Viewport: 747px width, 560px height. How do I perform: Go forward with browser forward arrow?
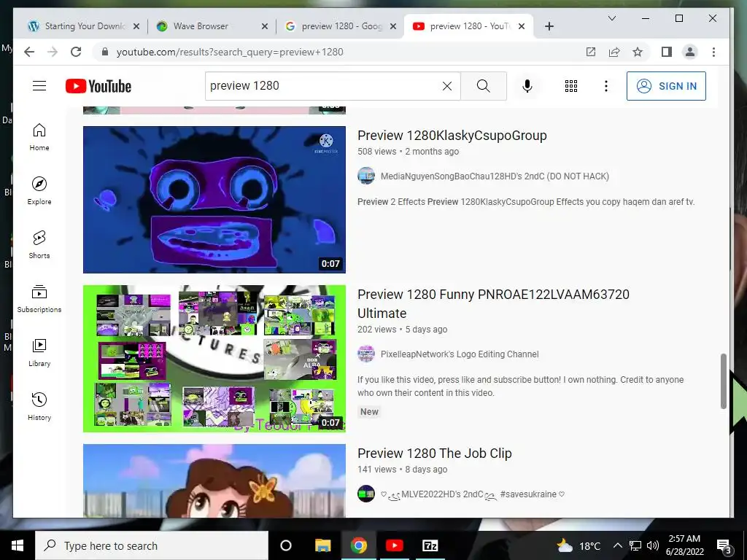(x=53, y=52)
